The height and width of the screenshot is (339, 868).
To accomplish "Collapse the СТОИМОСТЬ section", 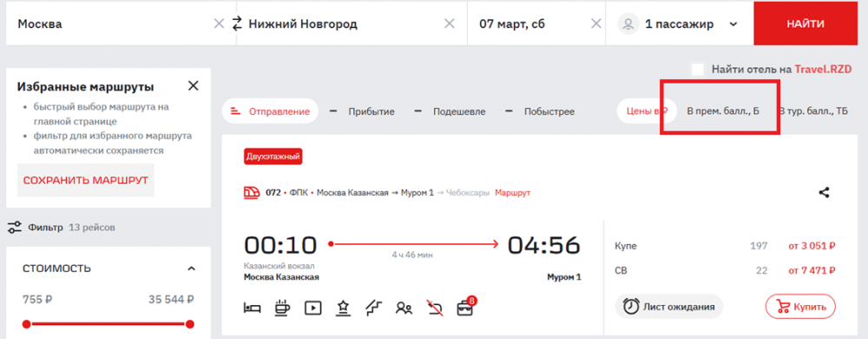I will pyautogui.click(x=192, y=269).
